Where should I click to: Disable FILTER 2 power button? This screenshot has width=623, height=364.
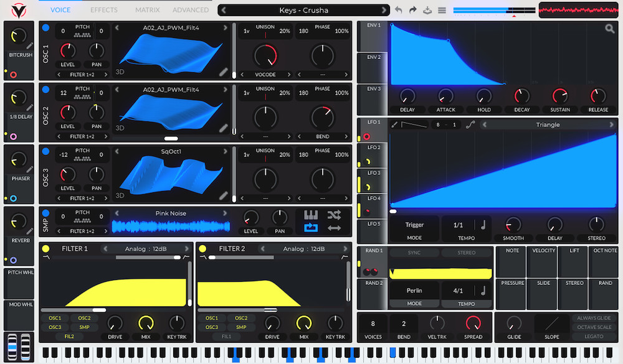tap(202, 249)
